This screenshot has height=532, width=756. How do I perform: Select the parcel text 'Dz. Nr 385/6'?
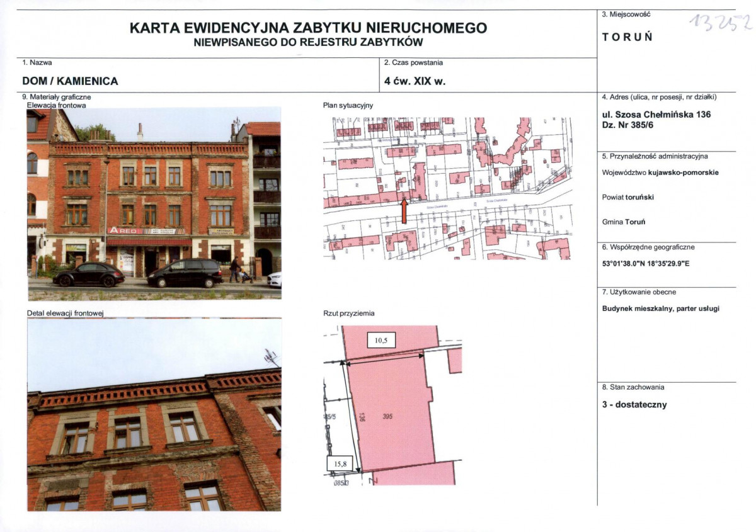click(628, 126)
